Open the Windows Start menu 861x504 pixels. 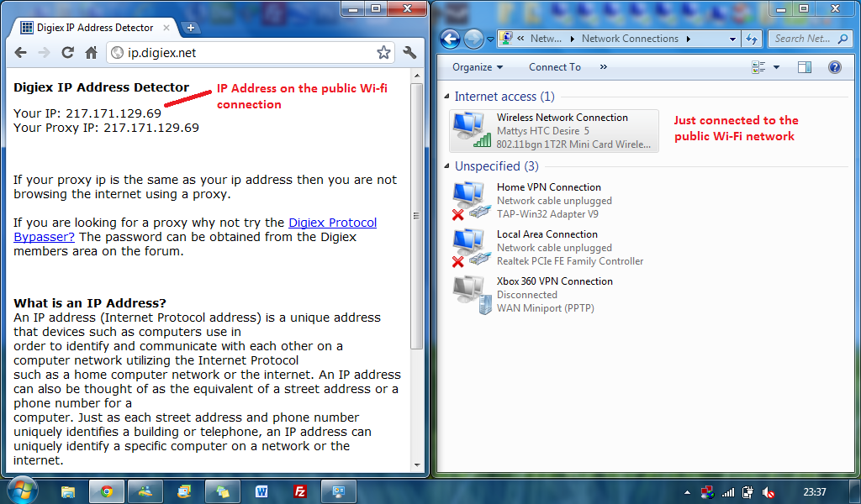(x=22, y=491)
